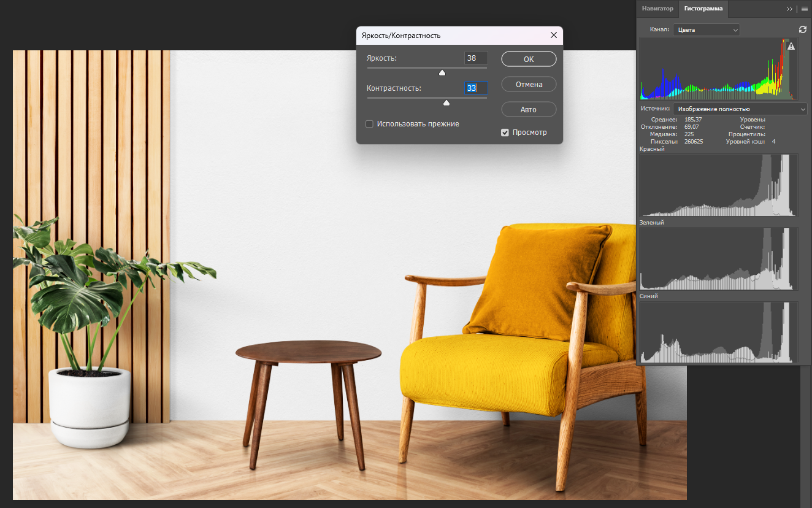Click the Авто button
Screen dimensions: 812x508
click(x=529, y=110)
